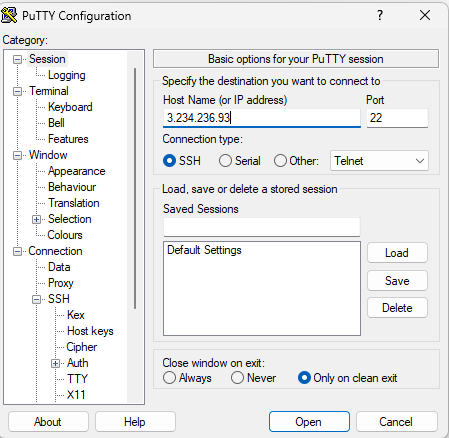Click the category tree scrollbar
449x438 pixels.
click(x=135, y=189)
